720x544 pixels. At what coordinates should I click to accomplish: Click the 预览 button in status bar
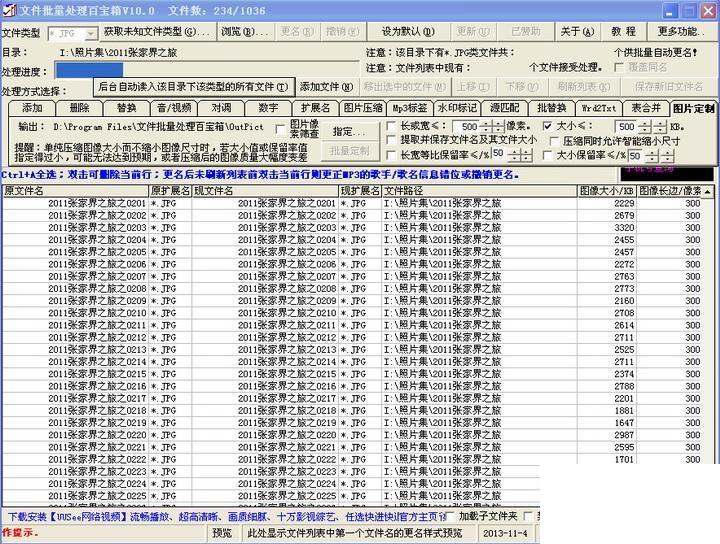222,533
